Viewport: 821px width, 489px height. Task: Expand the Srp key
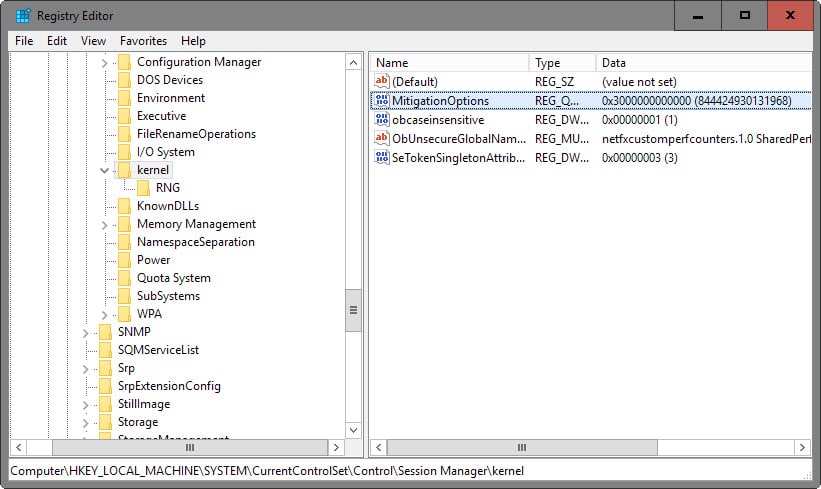(85, 369)
